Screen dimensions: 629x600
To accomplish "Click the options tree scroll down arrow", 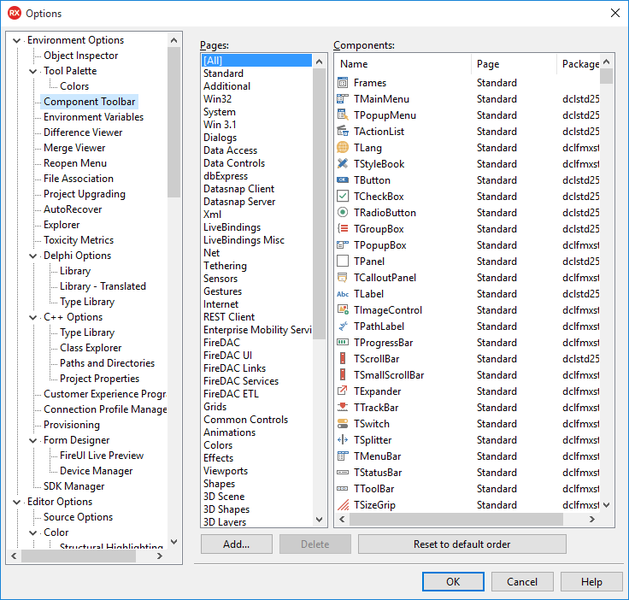I will (174, 541).
